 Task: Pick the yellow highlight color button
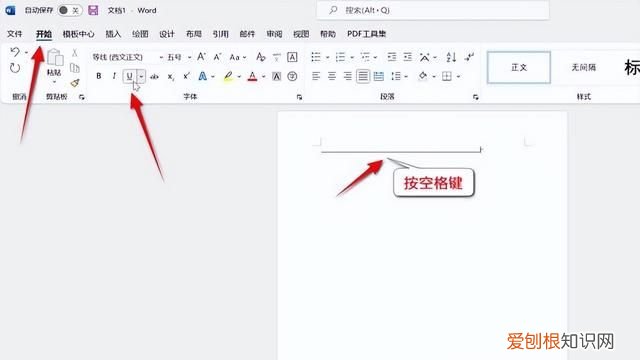(228, 76)
